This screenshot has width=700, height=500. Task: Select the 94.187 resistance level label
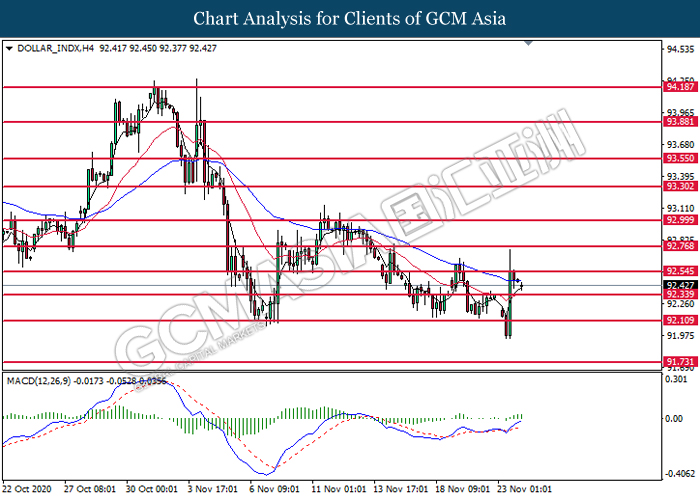tap(680, 87)
